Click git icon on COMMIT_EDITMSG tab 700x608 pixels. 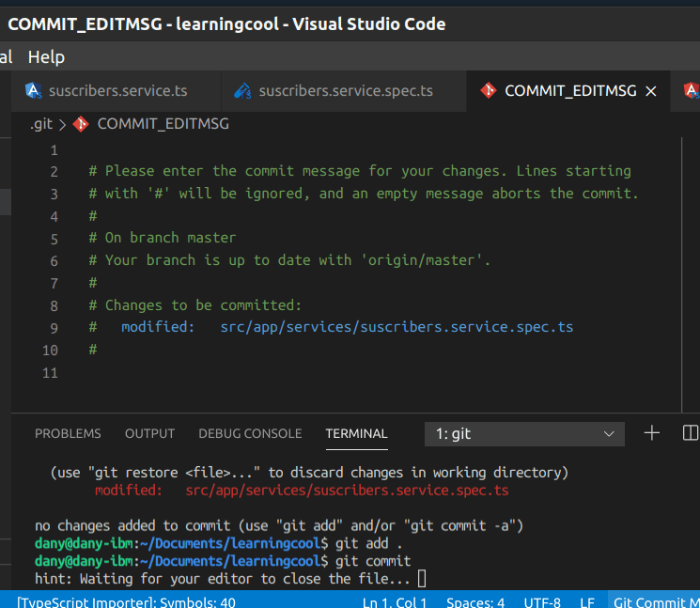click(488, 91)
